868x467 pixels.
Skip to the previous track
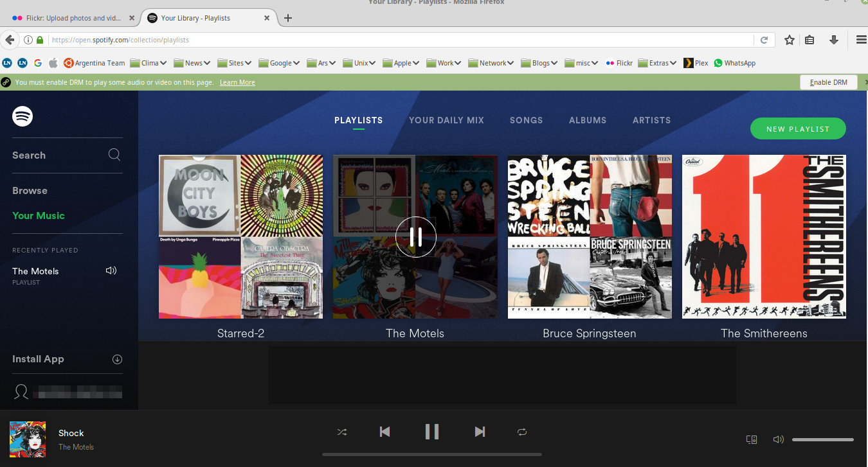click(x=384, y=432)
